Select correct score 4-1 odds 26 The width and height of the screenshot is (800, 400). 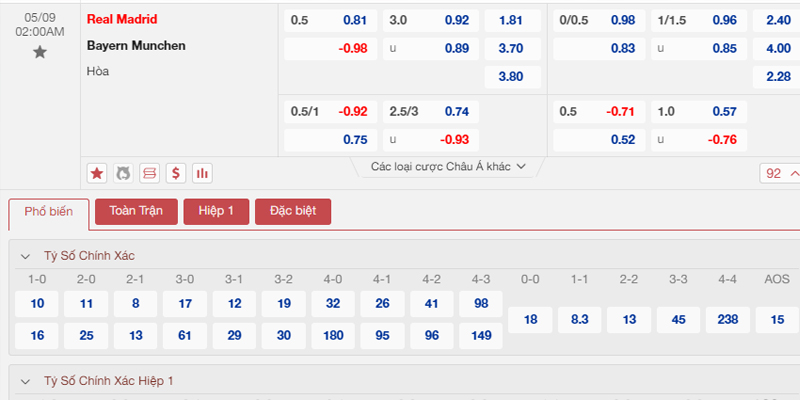[382, 304]
